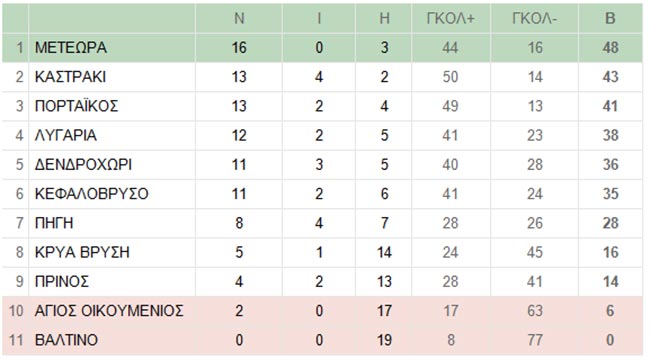Click ΚΑΣΤΡΑΚΙ's 50 goals scored cell
650x360 pixels.
[x=450, y=77]
